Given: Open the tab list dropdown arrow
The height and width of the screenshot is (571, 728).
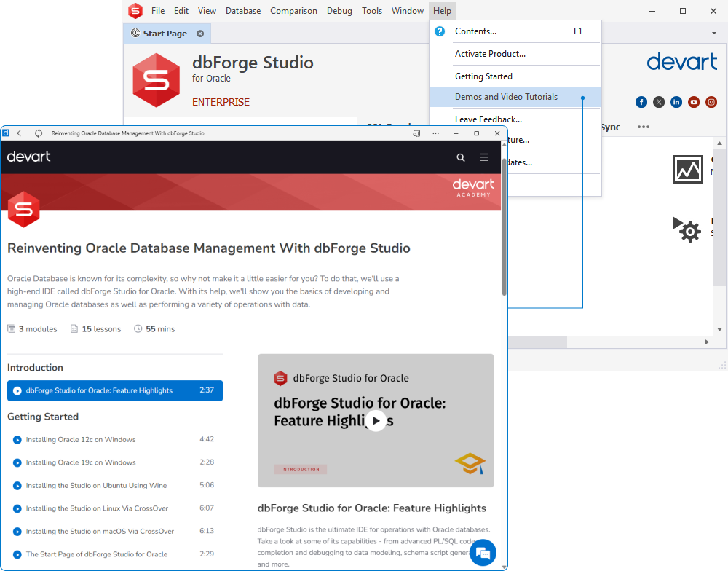Looking at the screenshot, I should 714,34.
